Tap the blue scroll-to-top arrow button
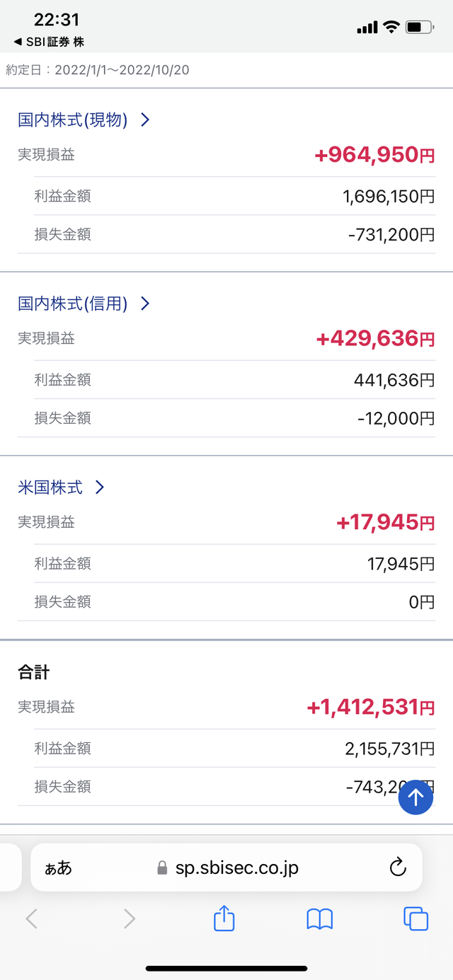The image size is (453, 980). pos(415,797)
